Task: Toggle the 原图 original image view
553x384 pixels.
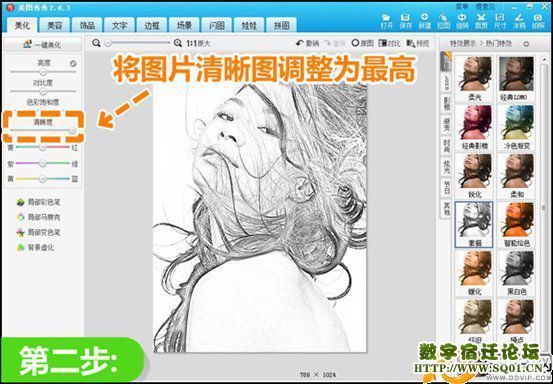Action: pyautogui.click(x=363, y=43)
